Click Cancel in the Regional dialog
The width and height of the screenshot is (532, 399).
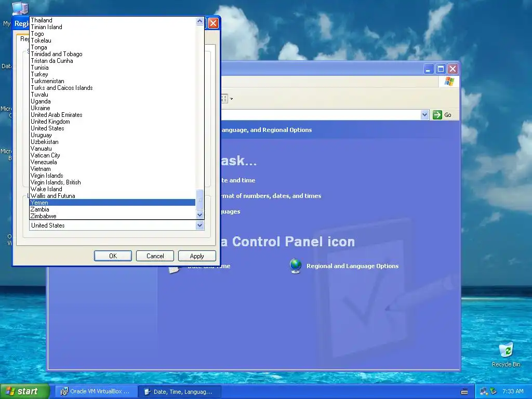[x=155, y=256]
